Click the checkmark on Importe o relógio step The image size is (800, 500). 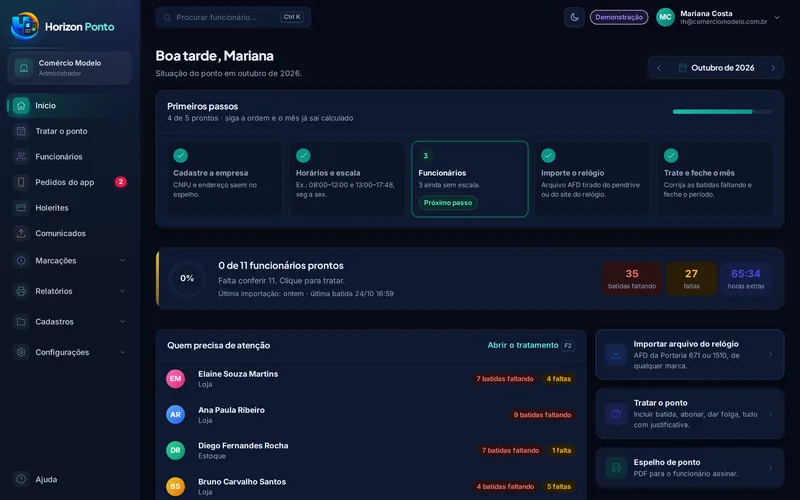[548, 156]
